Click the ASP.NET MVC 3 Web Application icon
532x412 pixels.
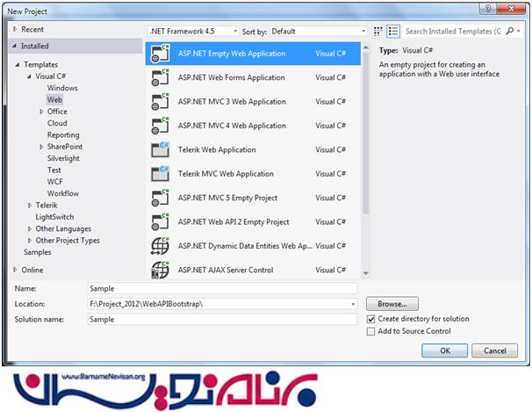(x=160, y=102)
